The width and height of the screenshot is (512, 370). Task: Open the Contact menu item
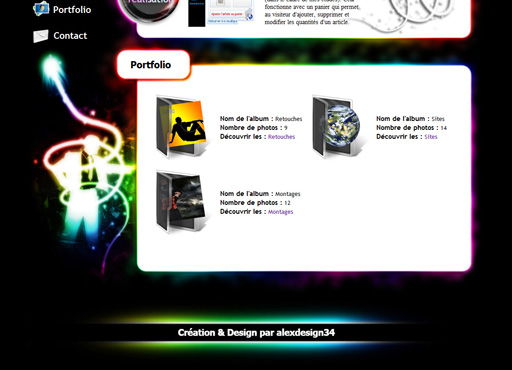pyautogui.click(x=70, y=36)
